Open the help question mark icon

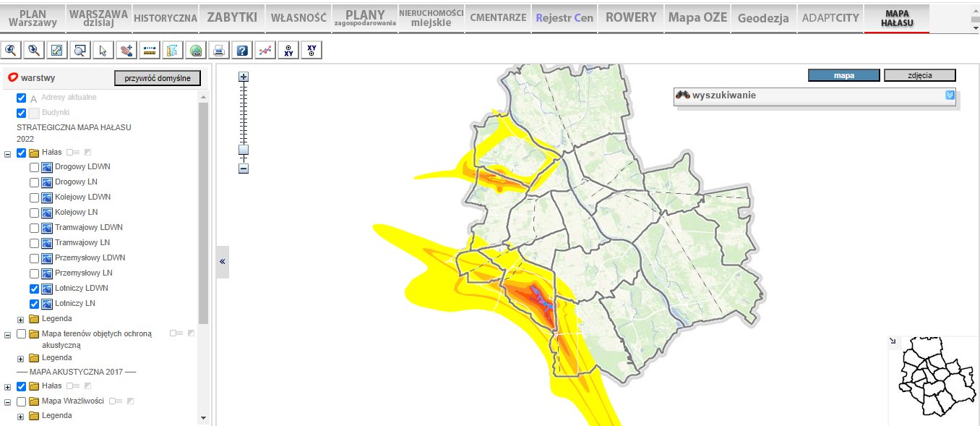[242, 50]
